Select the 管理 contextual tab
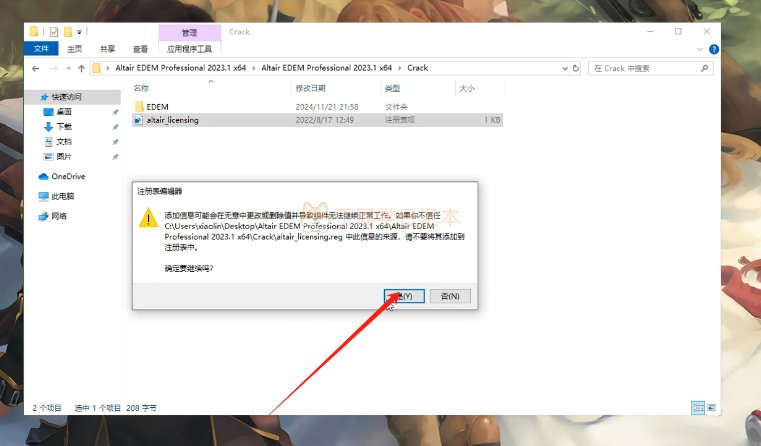761x446 pixels. (x=189, y=33)
